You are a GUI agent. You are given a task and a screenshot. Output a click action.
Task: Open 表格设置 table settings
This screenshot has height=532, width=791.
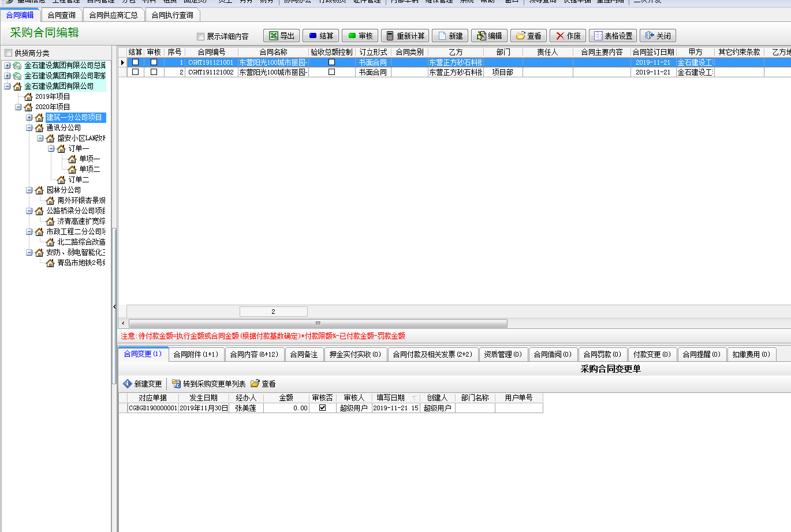(613, 36)
